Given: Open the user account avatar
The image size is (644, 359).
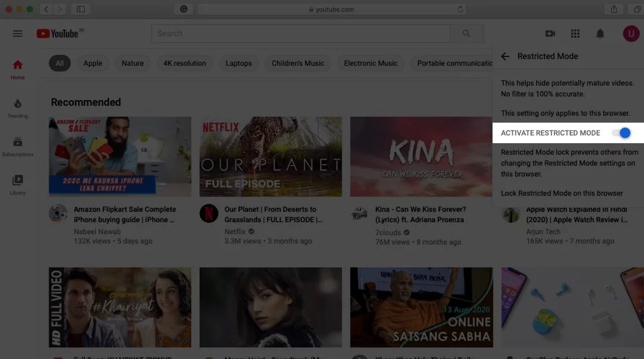Looking at the screenshot, I should [630, 34].
